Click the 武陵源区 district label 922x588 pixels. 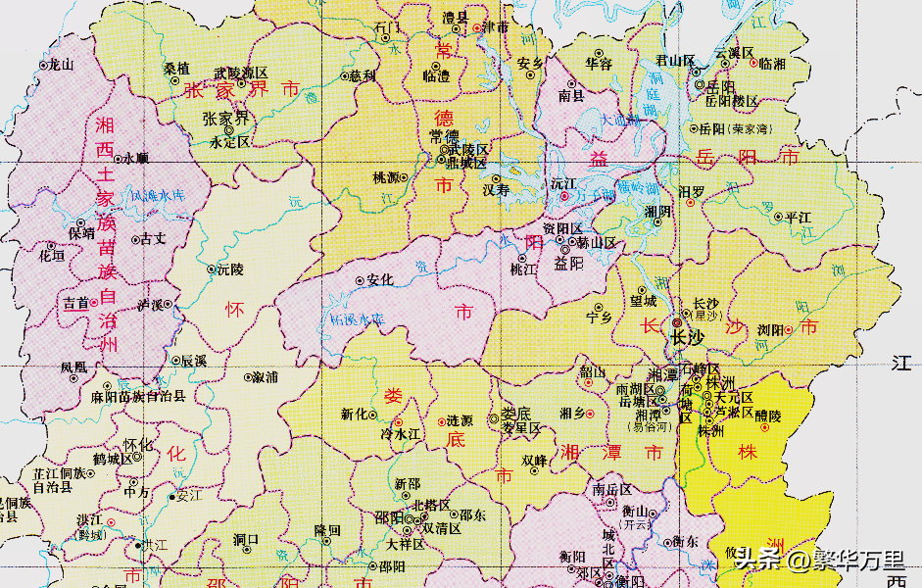point(240,73)
